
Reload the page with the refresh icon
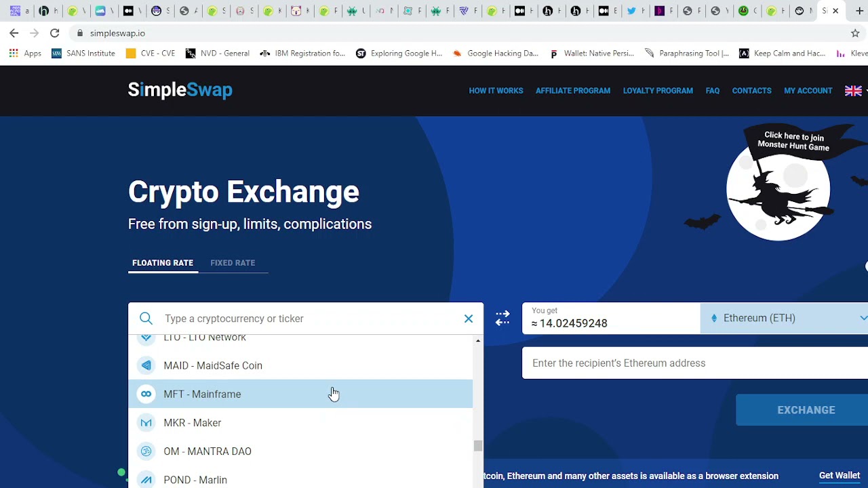coord(55,33)
